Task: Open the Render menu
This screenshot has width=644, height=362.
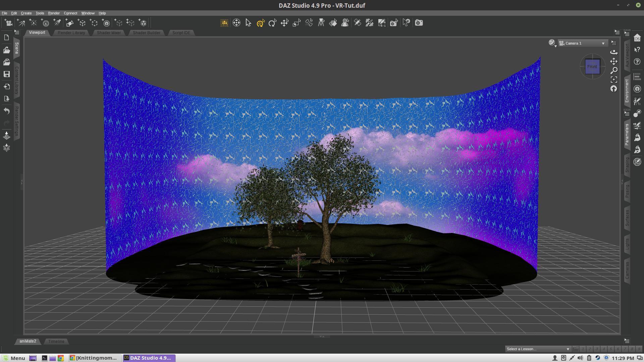Action: click(54, 13)
